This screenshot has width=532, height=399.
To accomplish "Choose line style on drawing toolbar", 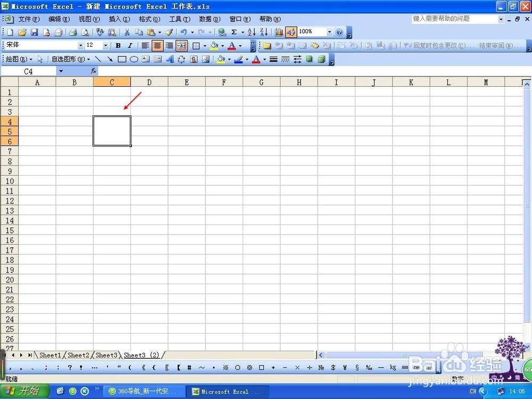I will tap(273, 59).
